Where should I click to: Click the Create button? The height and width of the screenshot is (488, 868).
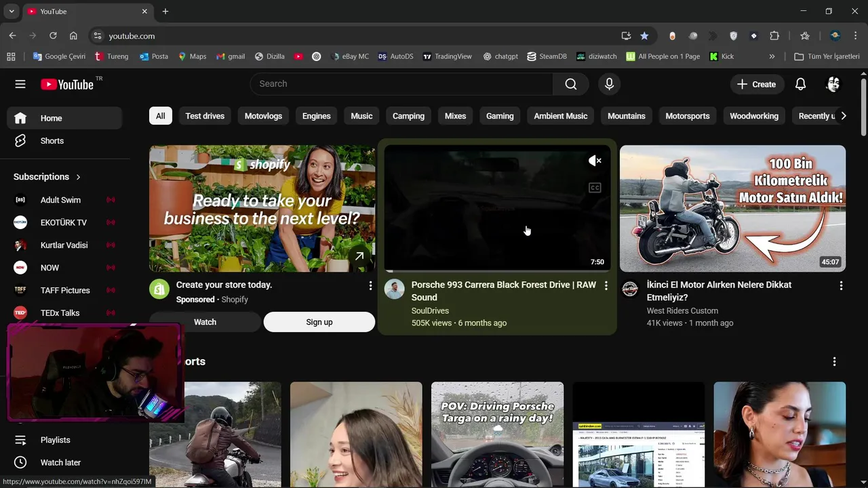point(756,84)
